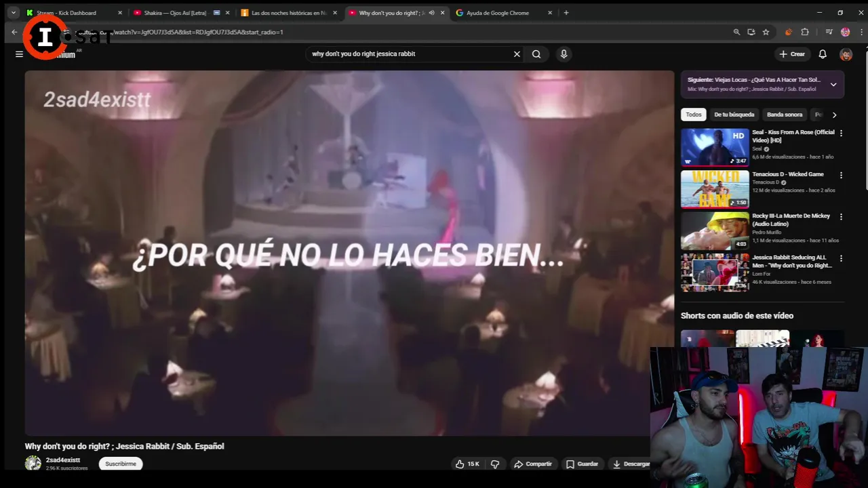Open the Chrome zoom magnifier in address bar
This screenshot has width=868, height=488.
(736, 32)
